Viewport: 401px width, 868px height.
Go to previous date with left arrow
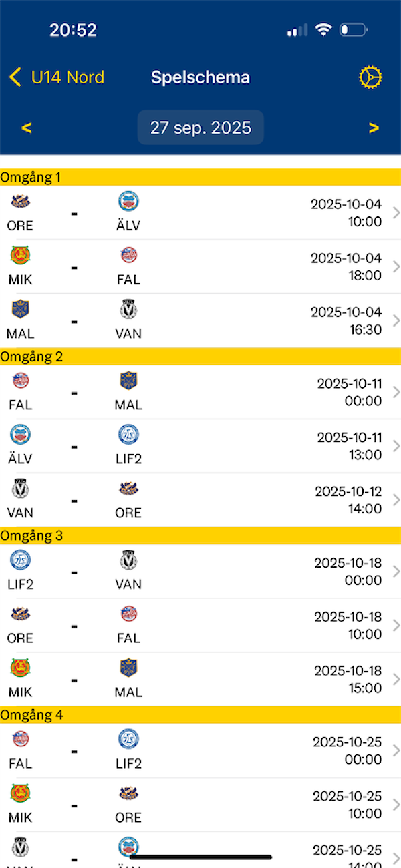point(27,128)
